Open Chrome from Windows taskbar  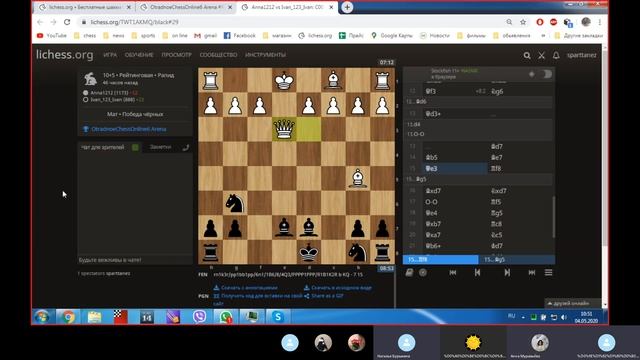[68, 317]
